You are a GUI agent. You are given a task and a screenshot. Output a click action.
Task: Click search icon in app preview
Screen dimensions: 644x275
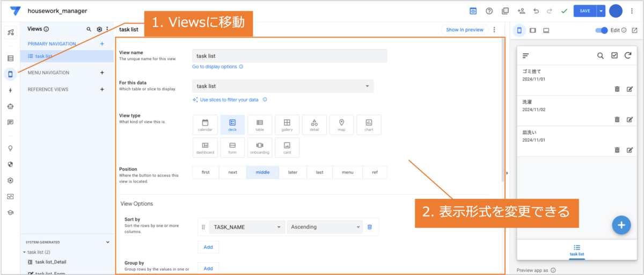click(601, 55)
